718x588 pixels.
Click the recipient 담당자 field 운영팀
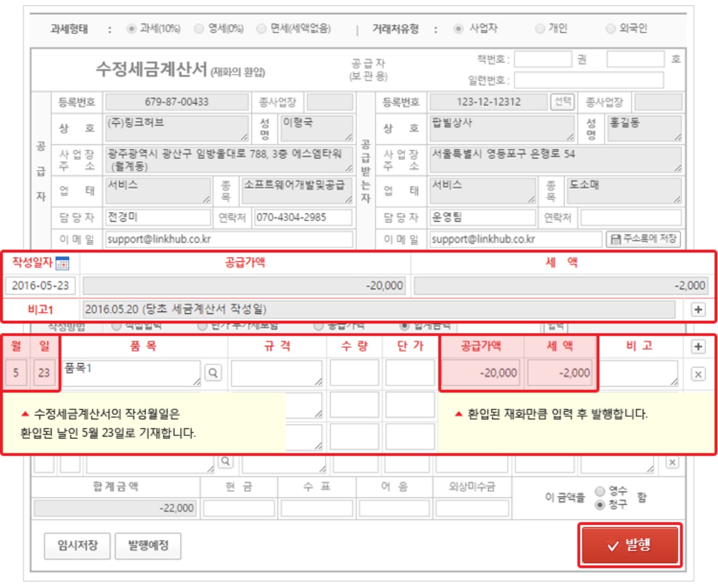click(x=483, y=217)
